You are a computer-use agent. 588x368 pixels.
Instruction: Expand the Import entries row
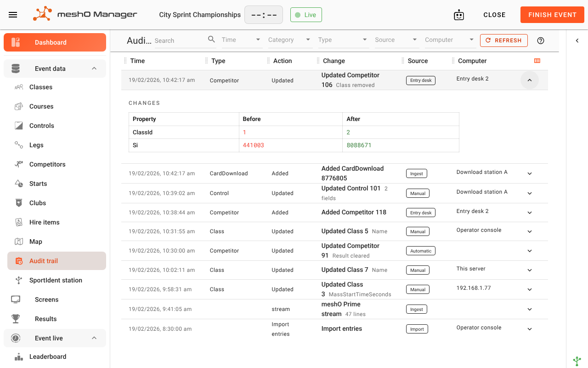tap(530, 329)
